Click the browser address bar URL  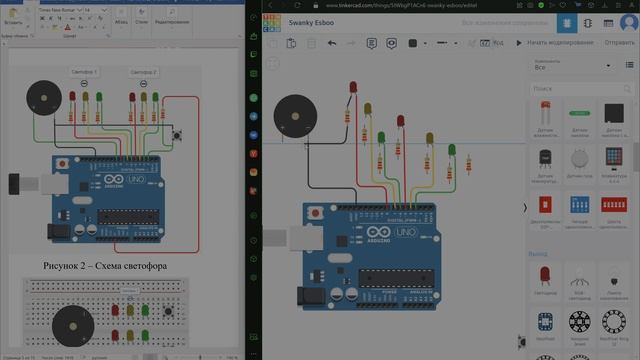(x=401, y=5)
